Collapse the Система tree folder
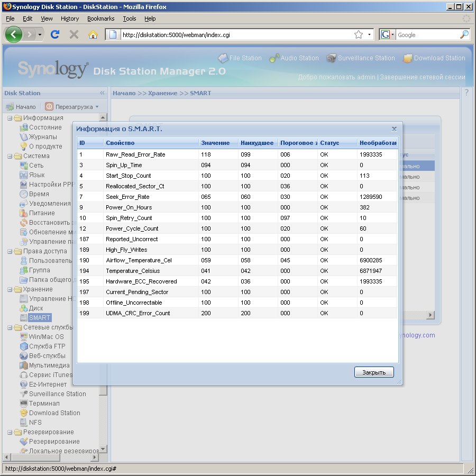This screenshot has height=476, width=476. tap(10, 156)
